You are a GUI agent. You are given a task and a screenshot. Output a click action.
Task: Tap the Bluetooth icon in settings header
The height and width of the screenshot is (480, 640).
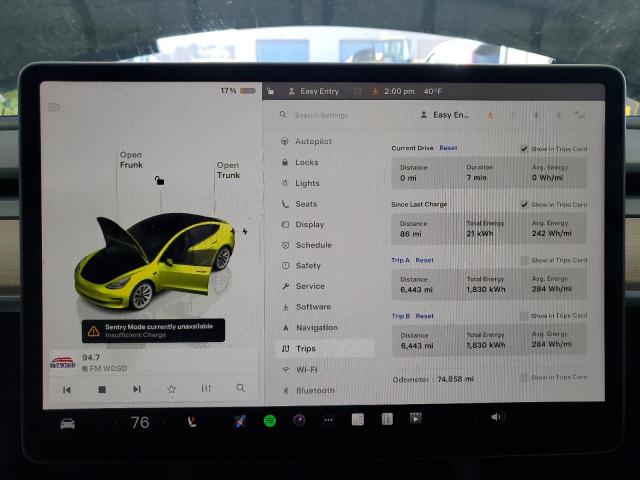coord(559,116)
